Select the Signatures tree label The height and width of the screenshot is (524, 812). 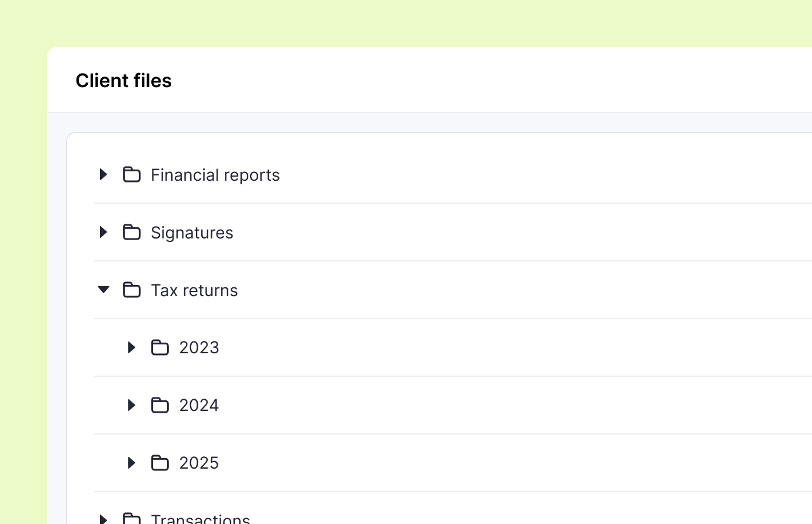point(192,233)
